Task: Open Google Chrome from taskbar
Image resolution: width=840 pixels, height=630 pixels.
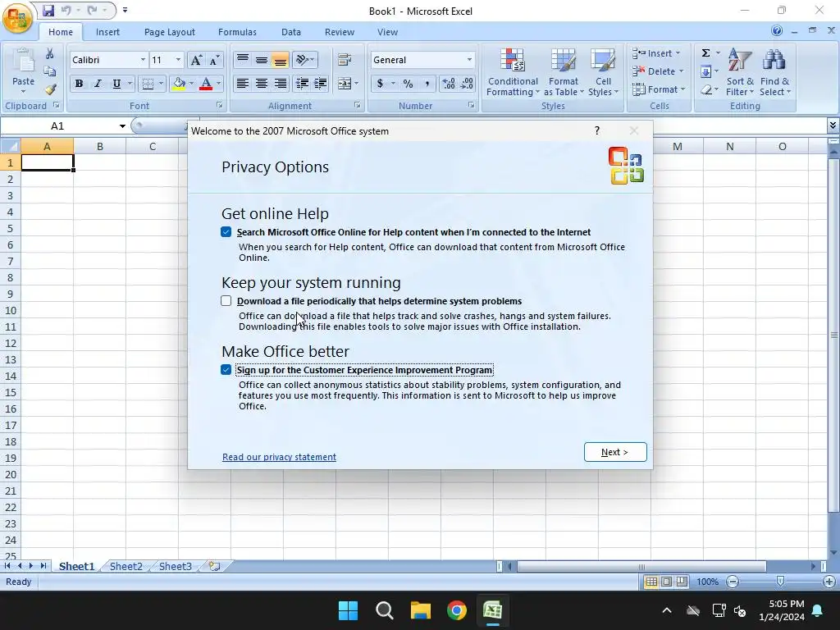Action: (456, 610)
